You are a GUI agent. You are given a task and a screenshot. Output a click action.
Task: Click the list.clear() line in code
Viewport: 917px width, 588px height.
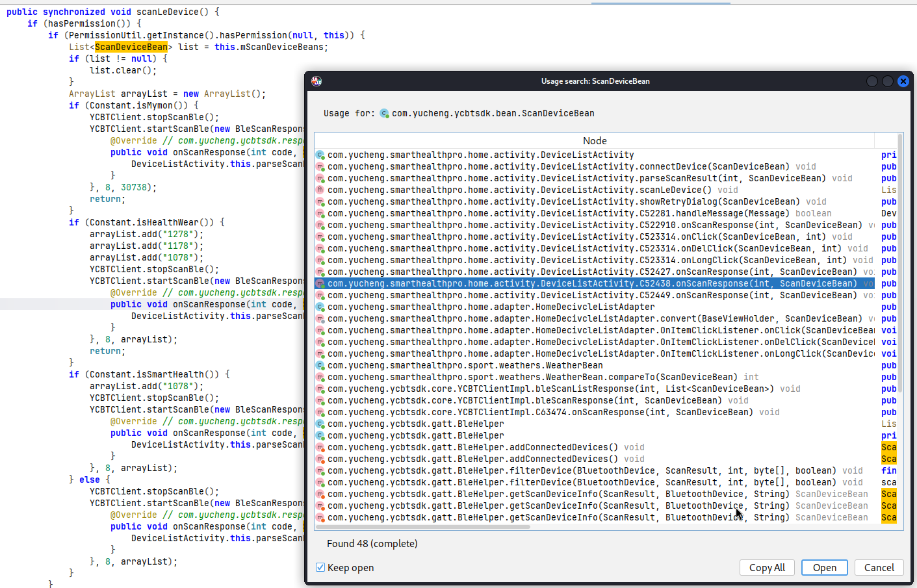(123, 70)
